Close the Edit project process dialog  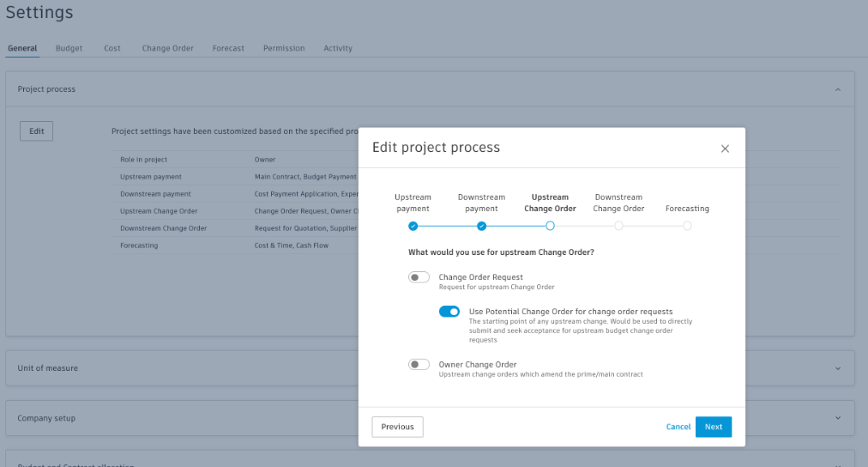725,149
